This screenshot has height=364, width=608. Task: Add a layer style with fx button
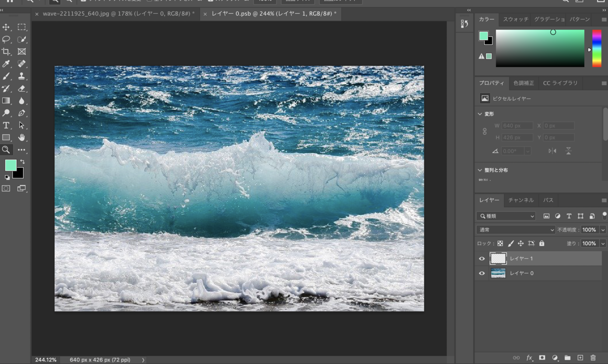pyautogui.click(x=529, y=358)
